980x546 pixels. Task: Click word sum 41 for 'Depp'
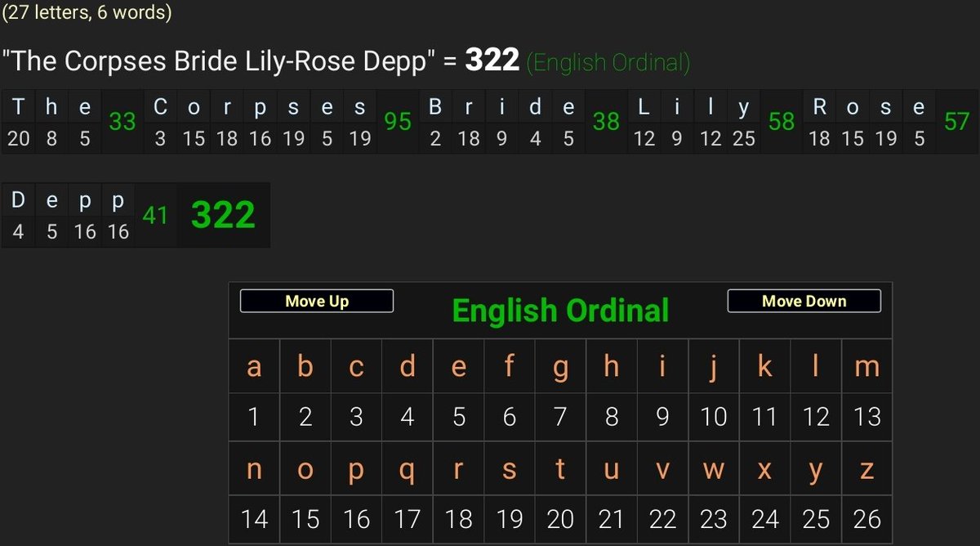click(x=155, y=215)
